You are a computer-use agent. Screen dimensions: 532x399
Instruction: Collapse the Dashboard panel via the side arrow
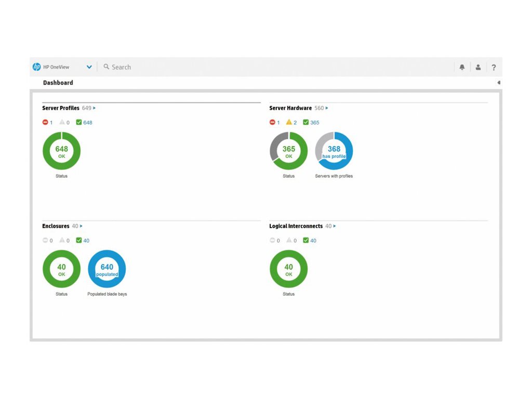pos(498,82)
